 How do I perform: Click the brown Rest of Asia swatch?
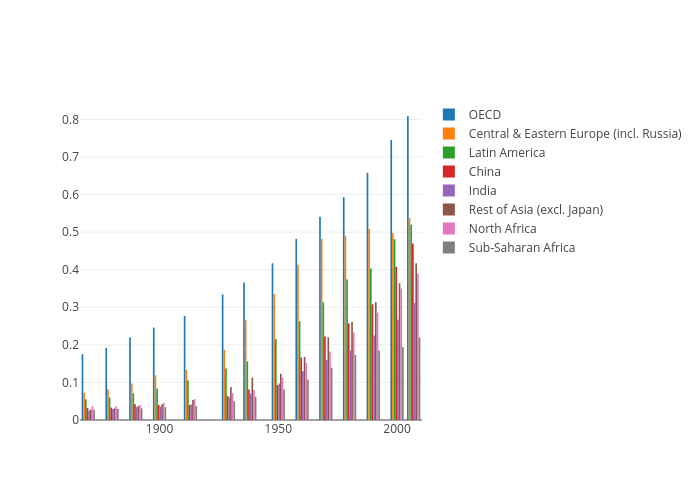pyautogui.click(x=449, y=209)
